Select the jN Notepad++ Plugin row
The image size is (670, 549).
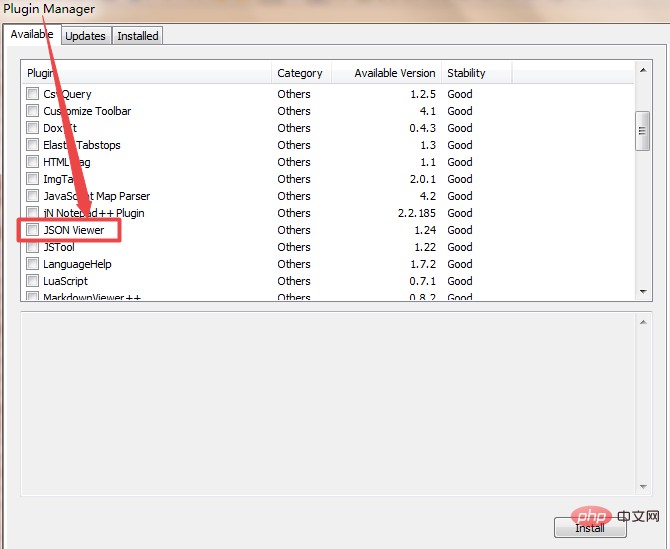[x=94, y=213]
